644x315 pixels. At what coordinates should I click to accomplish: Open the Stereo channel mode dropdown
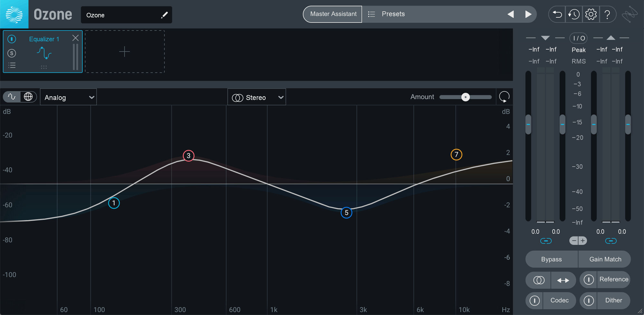[x=257, y=97]
